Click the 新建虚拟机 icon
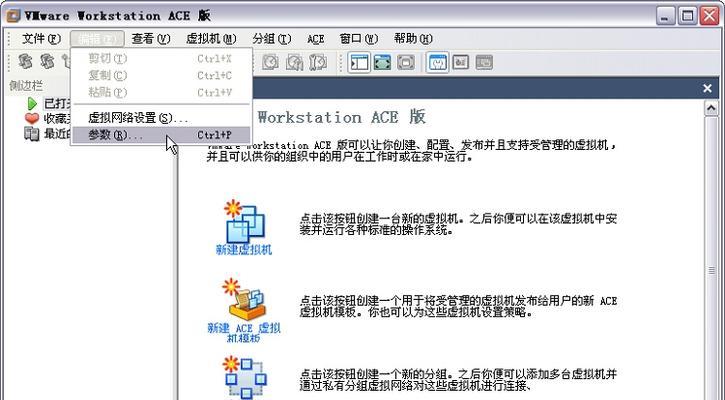 click(x=244, y=221)
